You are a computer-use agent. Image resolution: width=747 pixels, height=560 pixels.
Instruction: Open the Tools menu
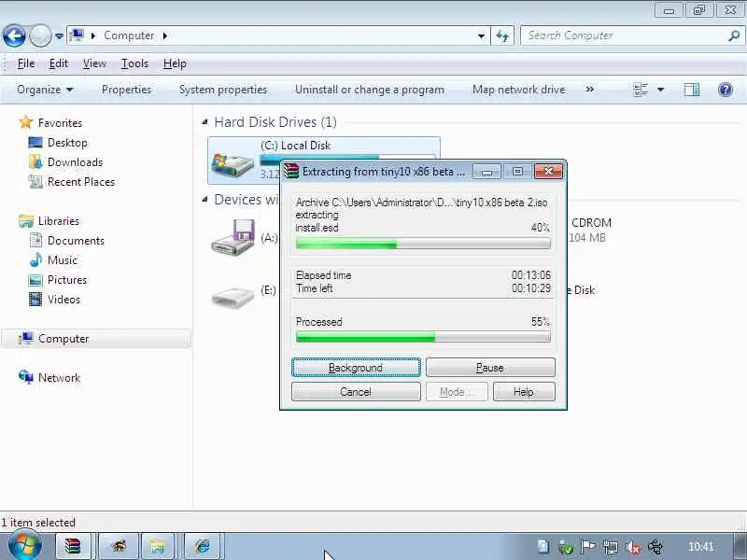coord(134,63)
